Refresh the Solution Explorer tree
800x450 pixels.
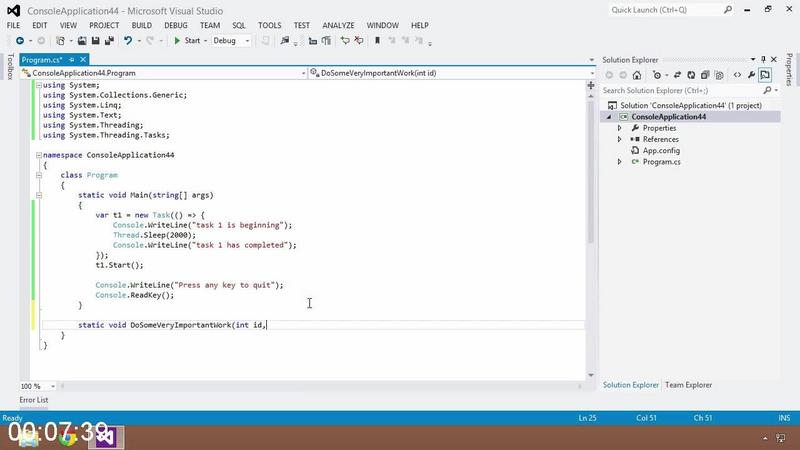(691, 75)
